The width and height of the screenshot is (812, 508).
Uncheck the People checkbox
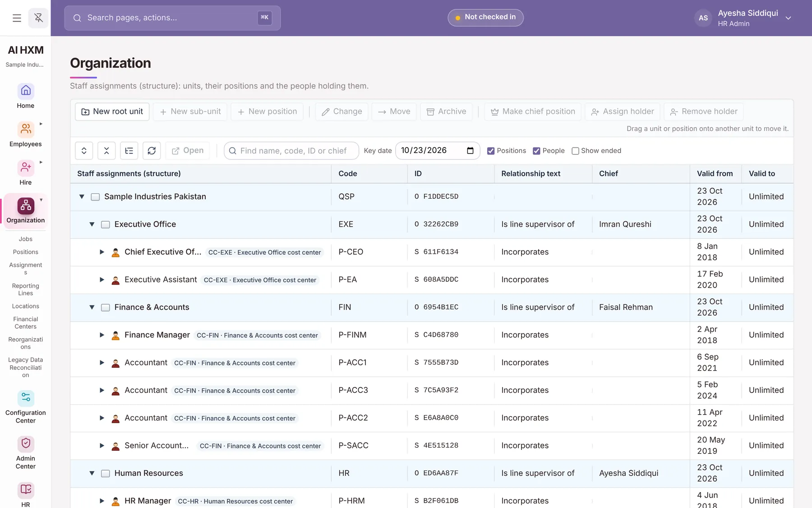pos(536,151)
